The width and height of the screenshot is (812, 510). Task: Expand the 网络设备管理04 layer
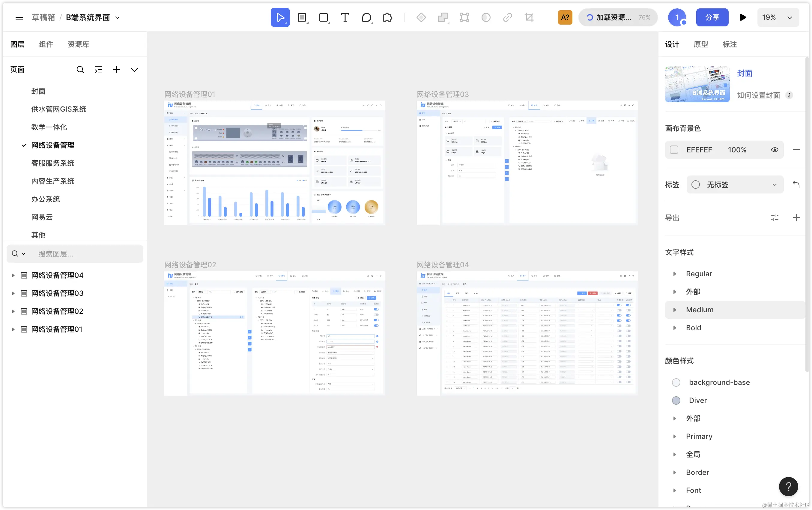pos(13,275)
